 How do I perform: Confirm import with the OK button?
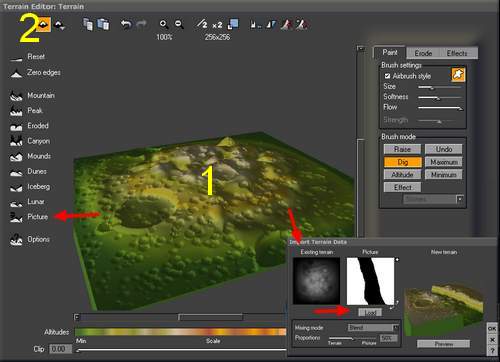coord(492,328)
